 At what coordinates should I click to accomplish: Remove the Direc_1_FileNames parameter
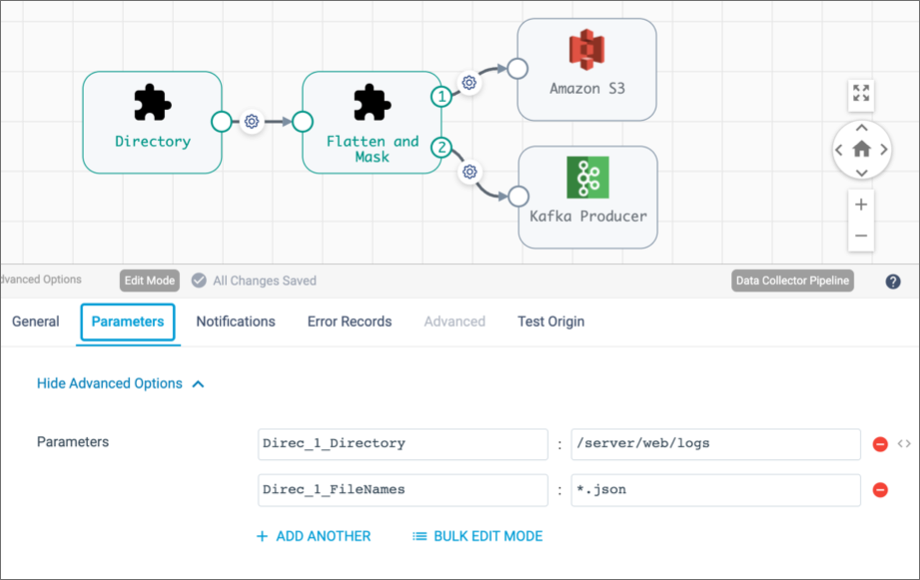[880, 489]
